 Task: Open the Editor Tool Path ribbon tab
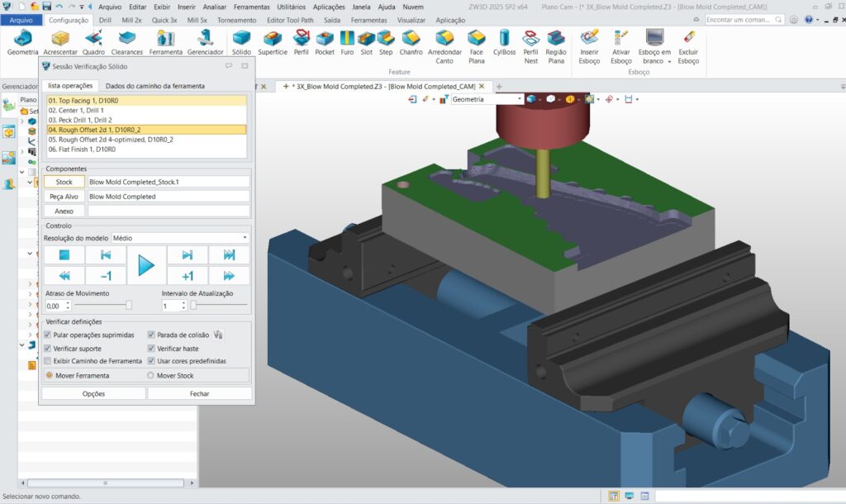pos(290,20)
